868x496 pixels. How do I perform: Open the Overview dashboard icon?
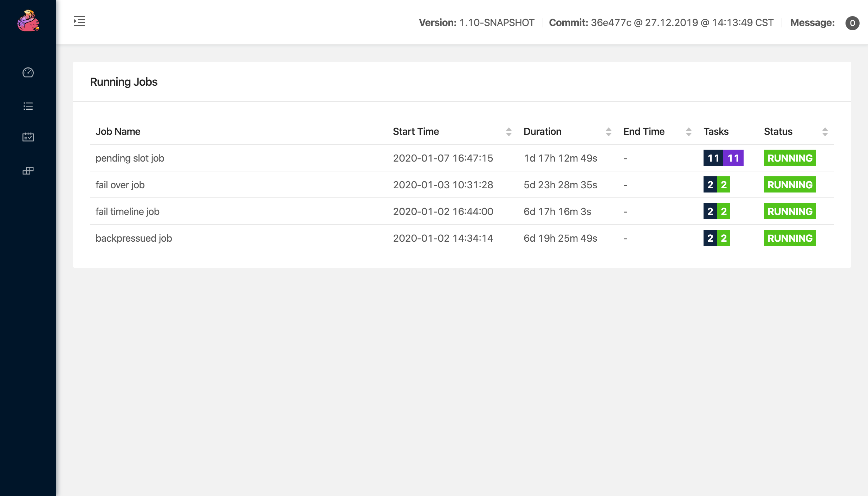coord(28,72)
